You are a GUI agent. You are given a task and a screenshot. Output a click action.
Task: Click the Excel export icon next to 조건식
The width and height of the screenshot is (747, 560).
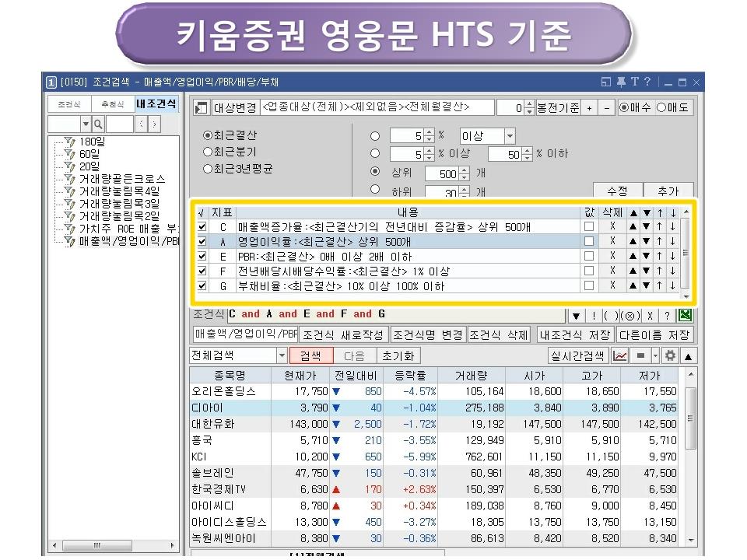686,315
